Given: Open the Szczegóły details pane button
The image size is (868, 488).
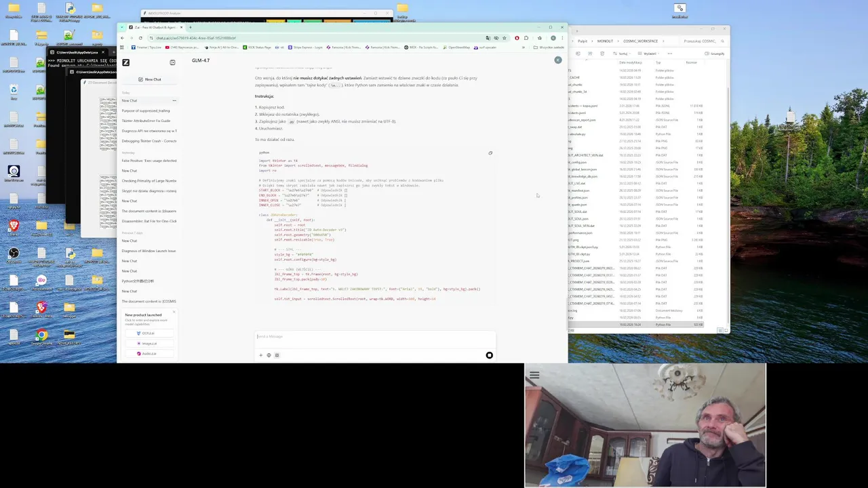Looking at the screenshot, I should [x=715, y=54].
